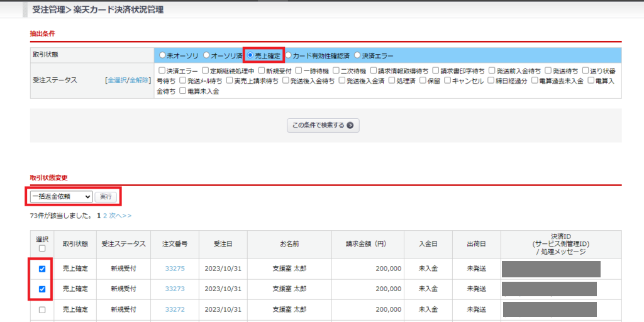Viewport: 644px width, 322px height.
Task: Check the row checkbox for order 33272
Action: point(42,309)
